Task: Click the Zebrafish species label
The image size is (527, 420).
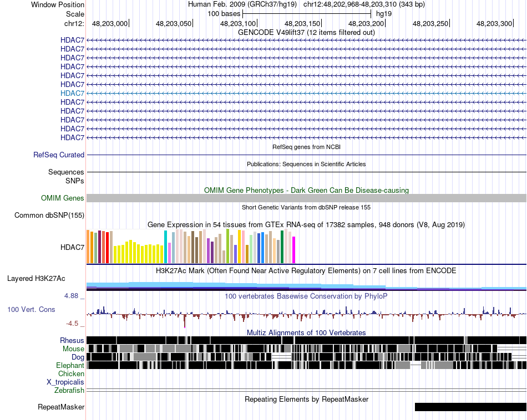Action: tap(69, 391)
